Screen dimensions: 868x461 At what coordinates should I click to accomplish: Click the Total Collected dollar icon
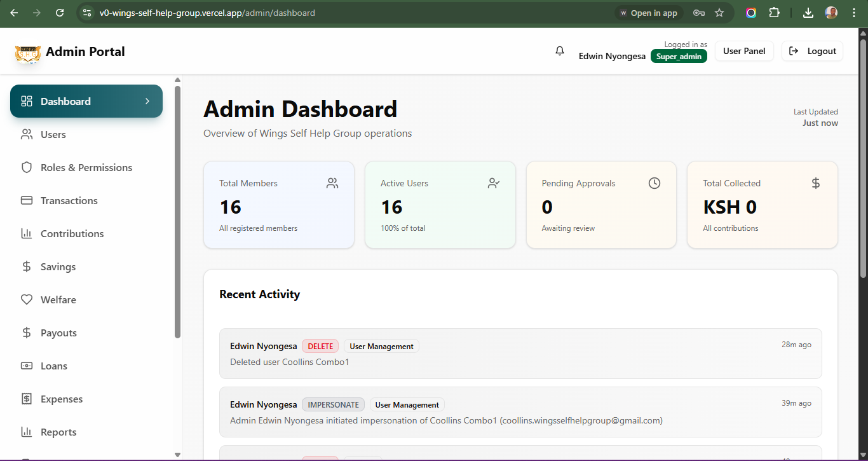(816, 183)
